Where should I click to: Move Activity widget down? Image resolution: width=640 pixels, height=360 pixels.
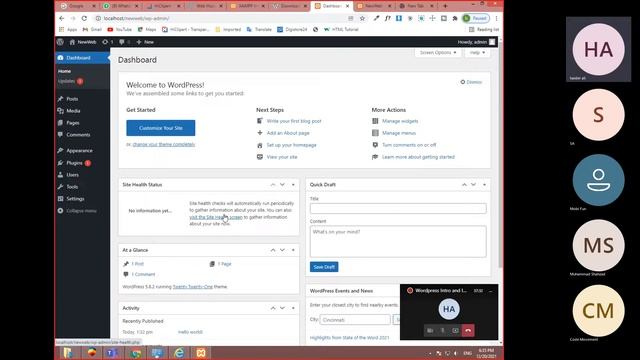pos(282,308)
